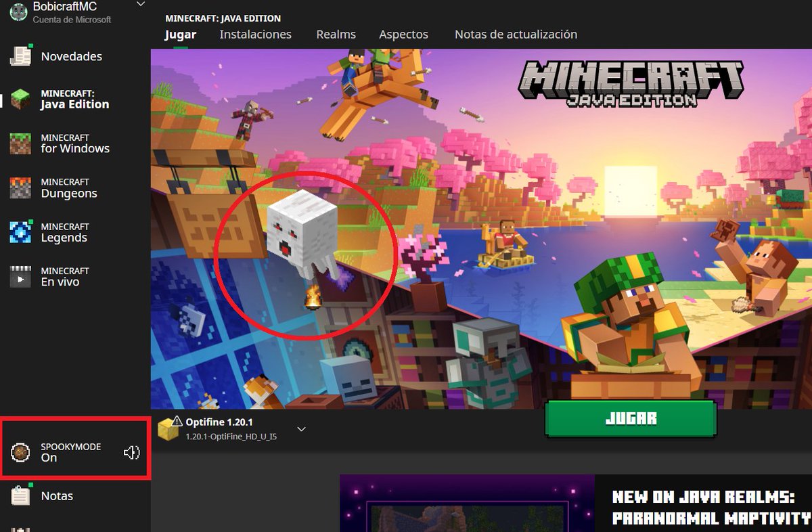Click the Spookymode 'On' status text
Viewport: 812px width, 532px height.
pos(49,458)
